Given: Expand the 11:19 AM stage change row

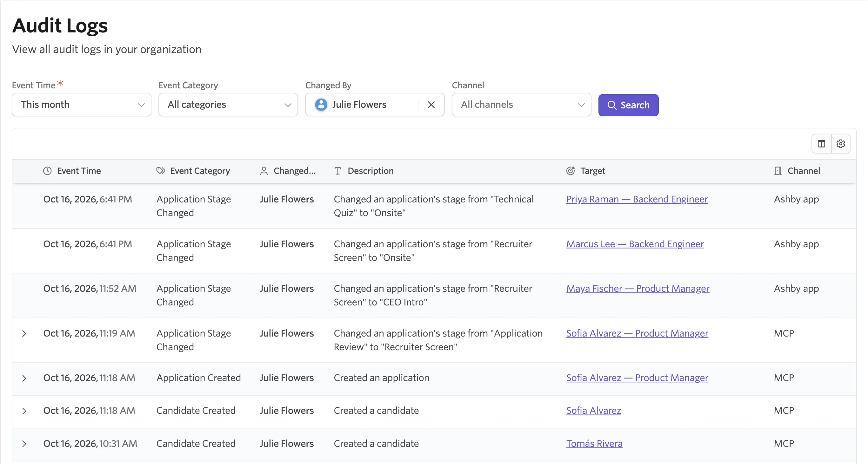Looking at the screenshot, I should pyautogui.click(x=24, y=334).
